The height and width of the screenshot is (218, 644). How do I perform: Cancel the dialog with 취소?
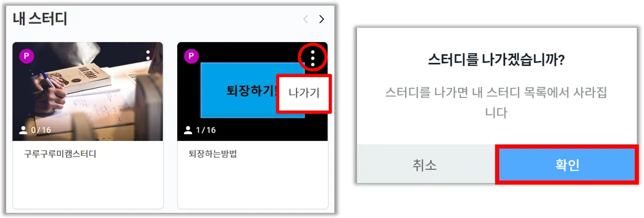(425, 165)
